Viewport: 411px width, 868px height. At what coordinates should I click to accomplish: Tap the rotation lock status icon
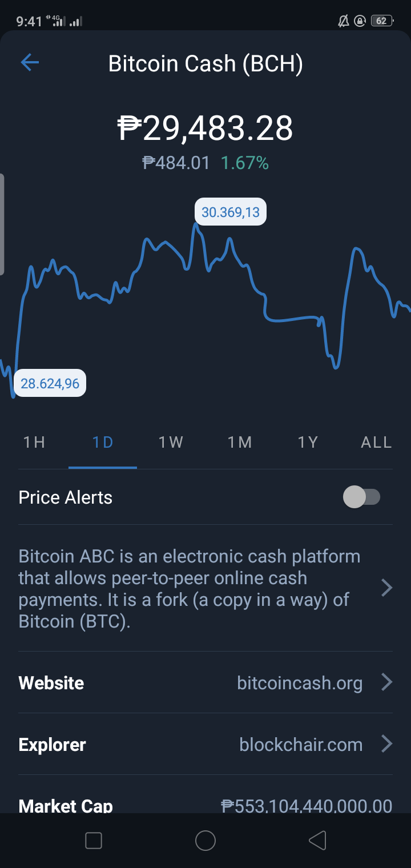(360, 21)
